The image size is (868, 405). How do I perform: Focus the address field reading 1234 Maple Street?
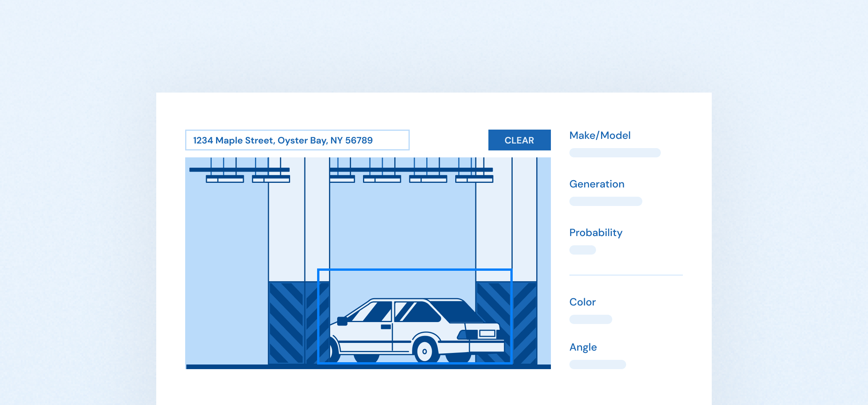[297, 140]
